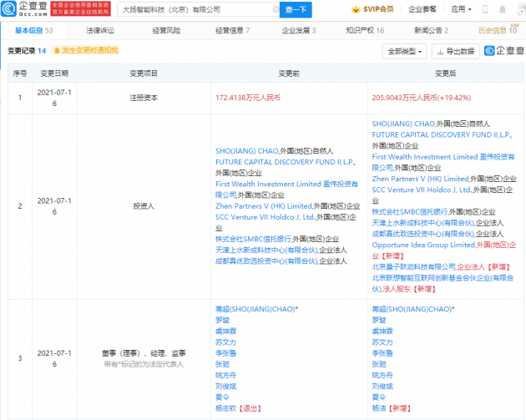Screen dimensions: 526x420
Task: Open SCC Venture VII Holdco link in 变更前
Action: (x=265, y=217)
